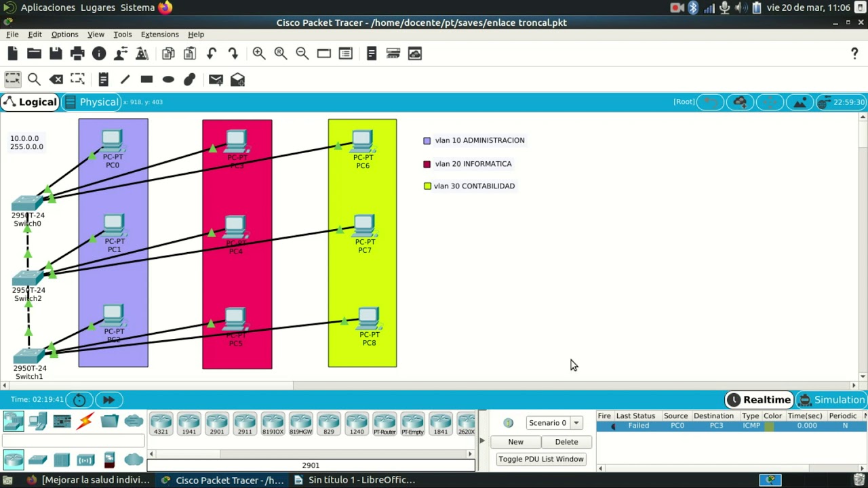Viewport: 868px width, 488px height.
Task: Click the Failed status PDU row
Action: point(732,426)
